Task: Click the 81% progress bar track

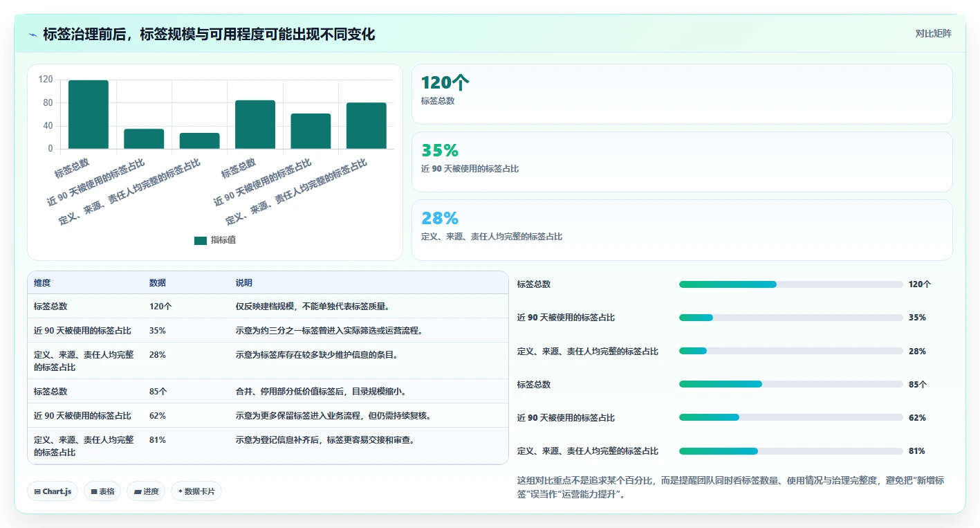Action: coord(791,451)
